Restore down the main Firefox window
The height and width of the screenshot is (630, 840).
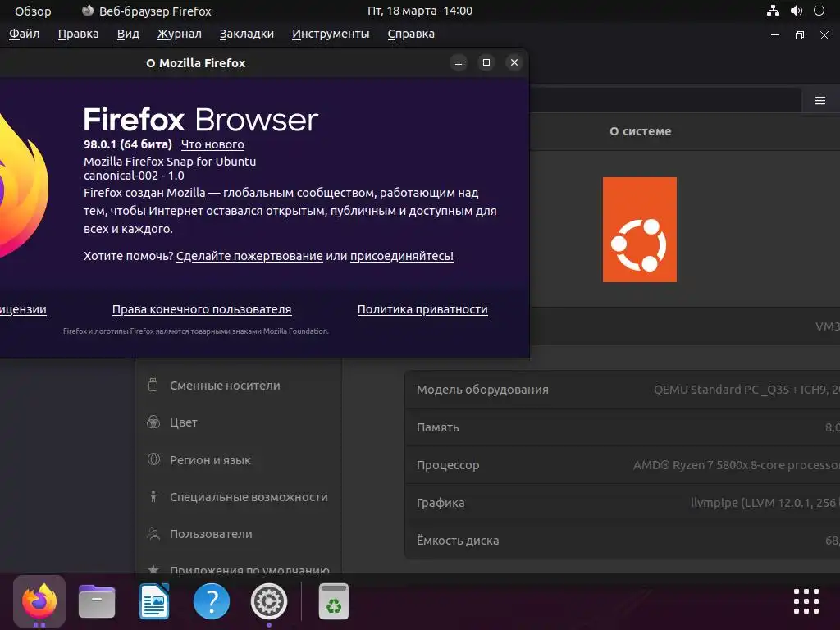pos(799,35)
